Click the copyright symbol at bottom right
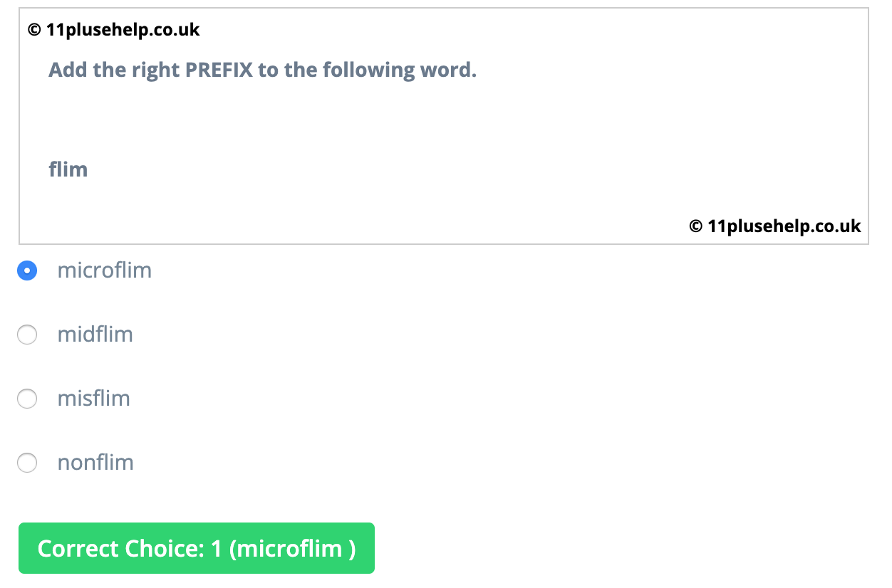 click(696, 226)
